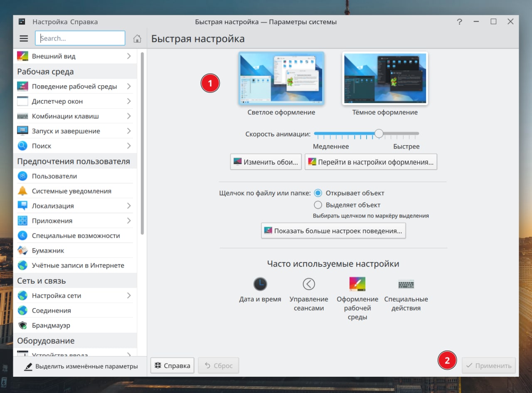The height and width of the screenshot is (393, 532).
Task: Choose the Светлое оформление thumbnail
Action: [281, 79]
